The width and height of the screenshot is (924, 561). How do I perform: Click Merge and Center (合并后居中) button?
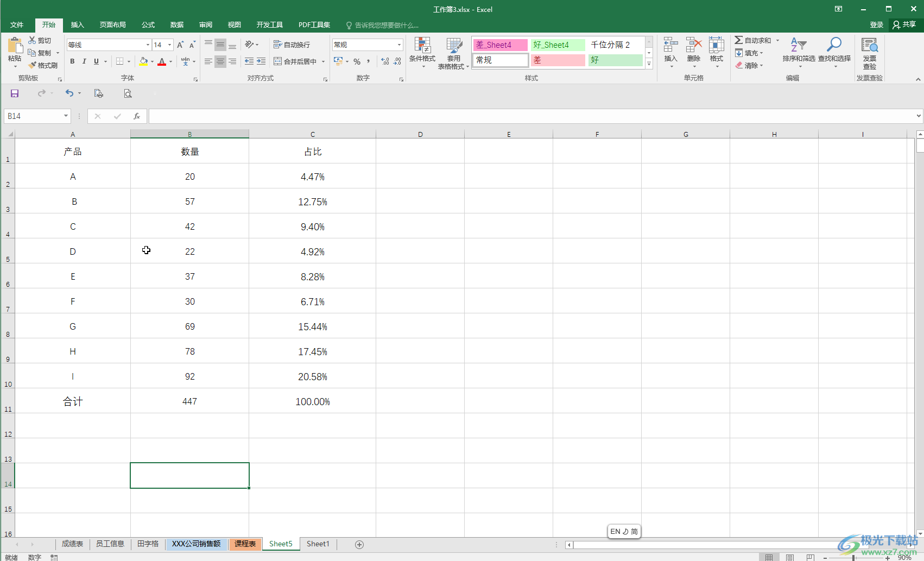click(x=295, y=61)
